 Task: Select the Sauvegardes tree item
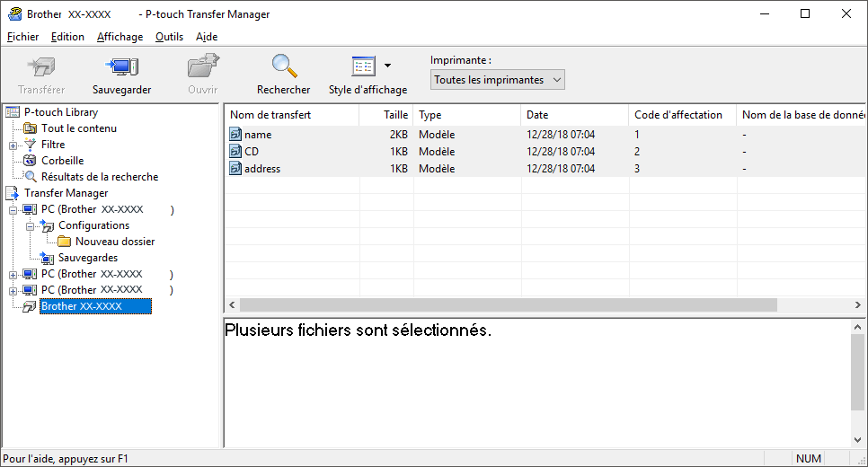pyautogui.click(x=87, y=257)
